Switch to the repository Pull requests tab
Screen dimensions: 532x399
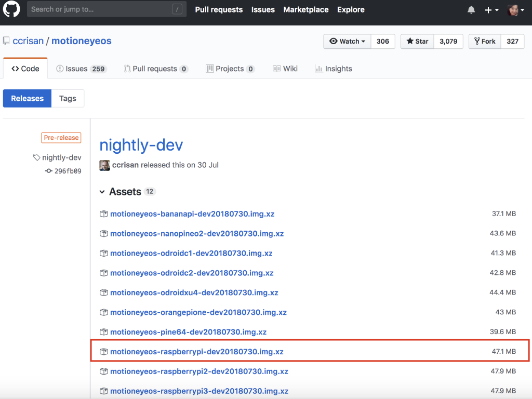[x=156, y=69]
